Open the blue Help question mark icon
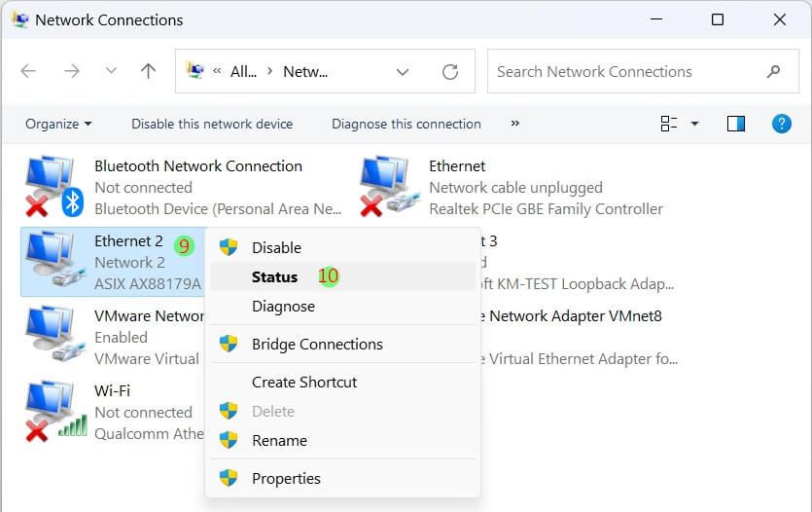812x512 pixels. [781, 124]
